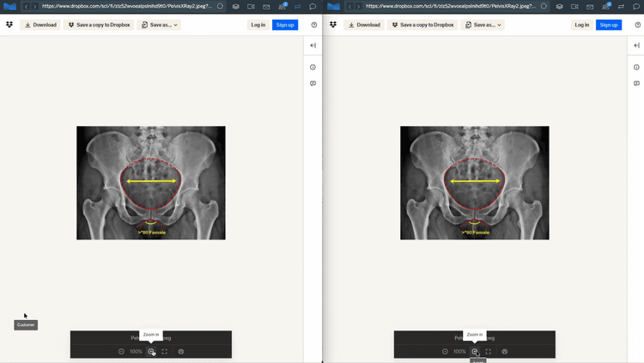Click Zoom in button in left window
644x363 pixels.
[151, 352]
